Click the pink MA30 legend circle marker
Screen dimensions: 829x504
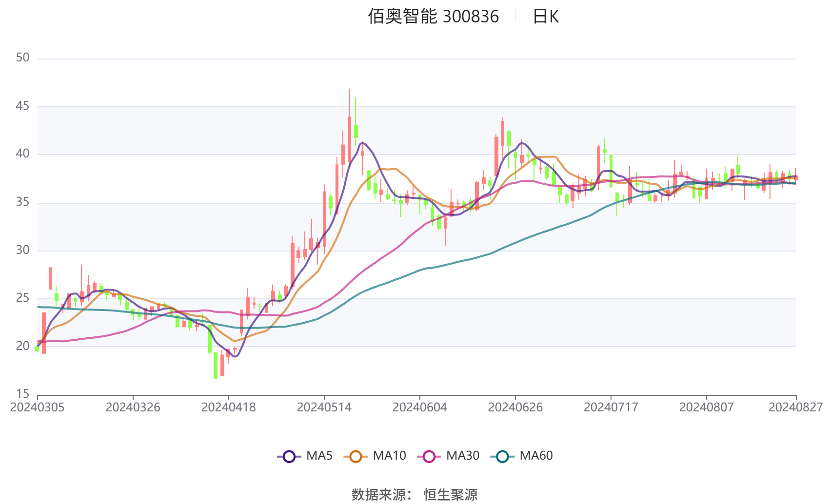[x=429, y=456]
